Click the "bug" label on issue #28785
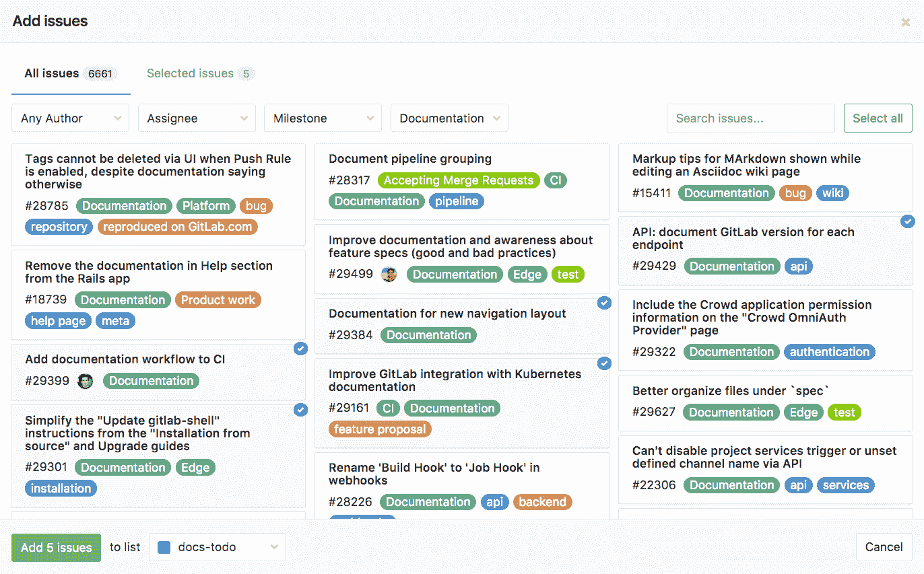The image size is (924, 574). [256, 205]
